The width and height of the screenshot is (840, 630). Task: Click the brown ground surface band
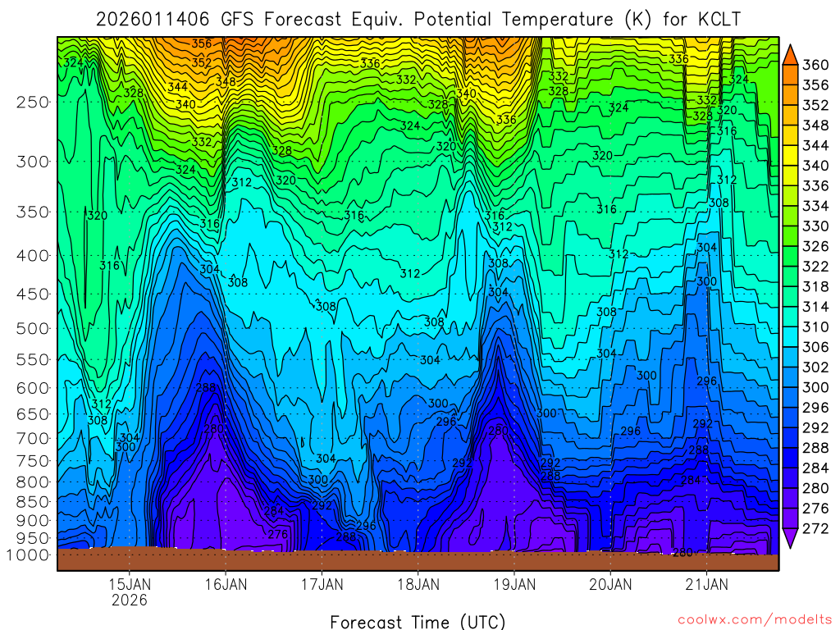coord(418,559)
